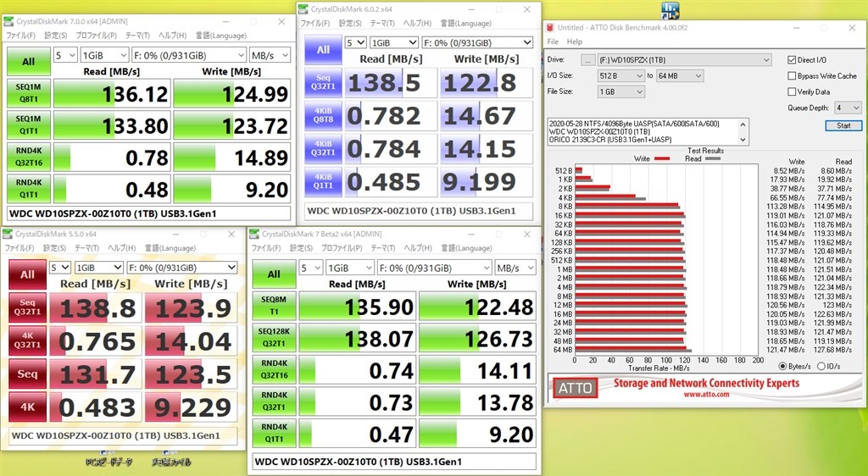Open ヘルプ(H) menu in CrystalDiskMark 7 Beta2

[418, 248]
